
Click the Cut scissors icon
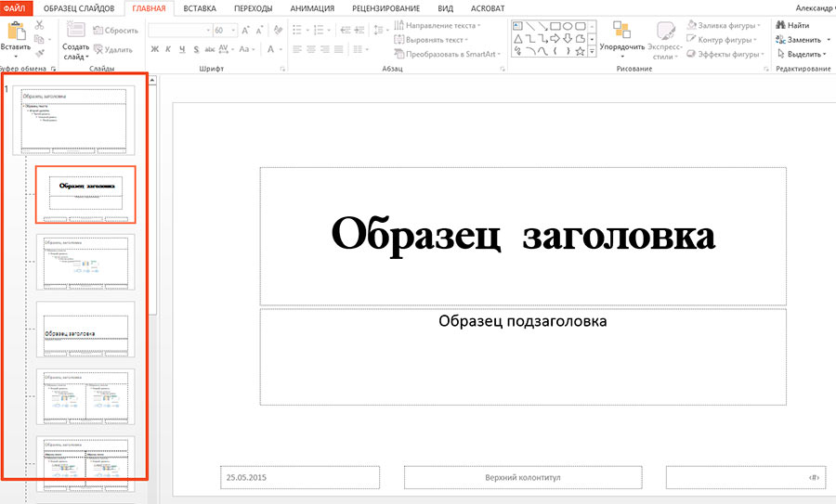39,25
